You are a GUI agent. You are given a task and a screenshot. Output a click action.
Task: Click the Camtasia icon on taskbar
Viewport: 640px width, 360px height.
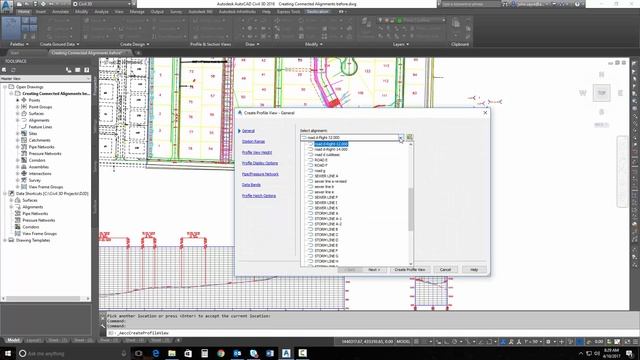click(x=302, y=353)
